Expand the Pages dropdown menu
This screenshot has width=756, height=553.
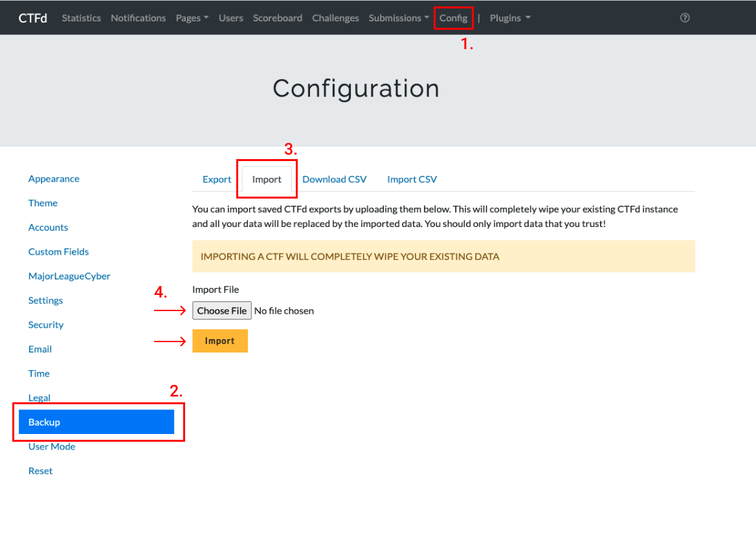point(192,18)
